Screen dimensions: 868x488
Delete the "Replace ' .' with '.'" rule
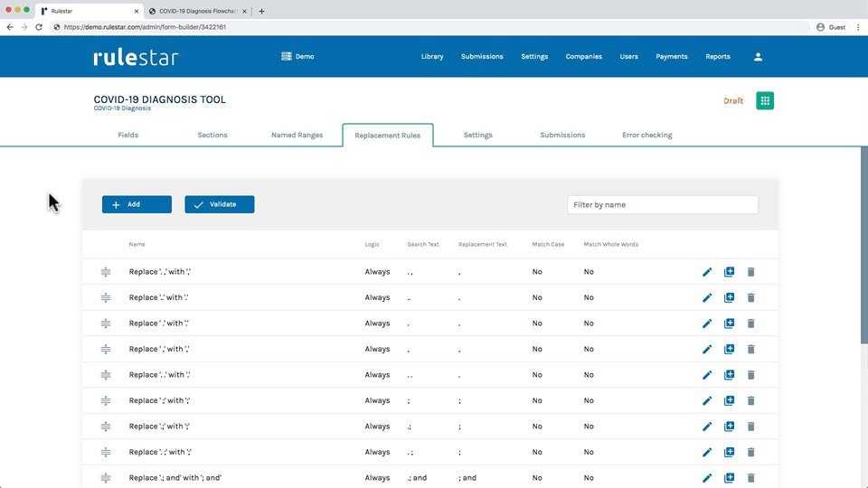pos(750,324)
